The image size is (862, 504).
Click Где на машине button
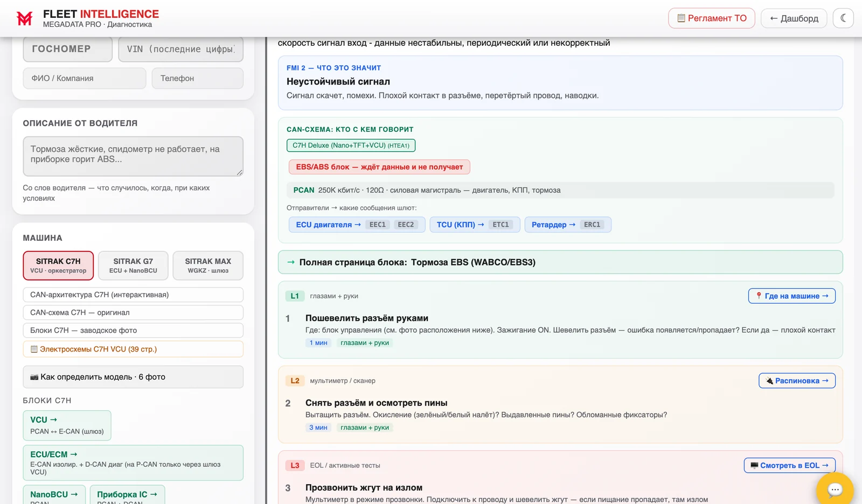[x=791, y=296]
